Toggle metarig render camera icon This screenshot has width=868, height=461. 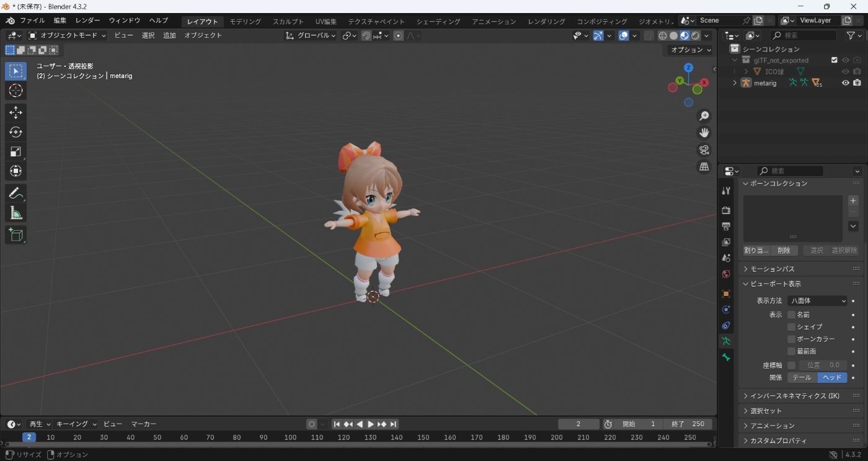tap(857, 83)
